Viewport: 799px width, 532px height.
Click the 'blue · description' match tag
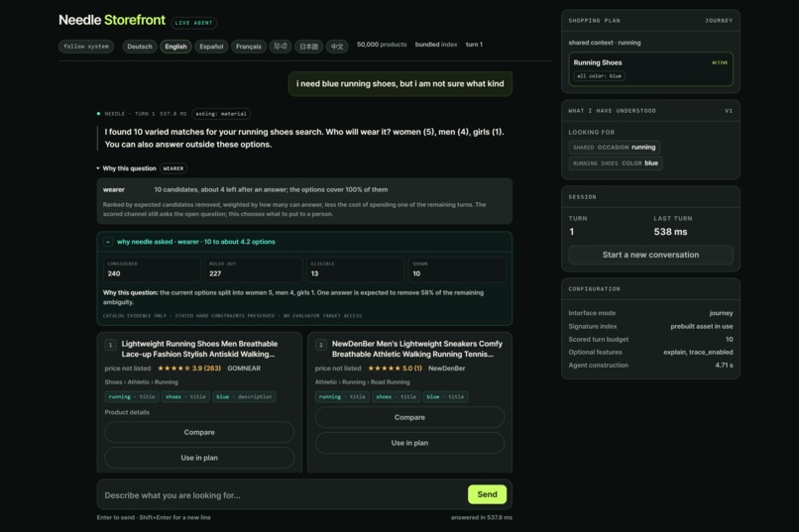coord(244,396)
